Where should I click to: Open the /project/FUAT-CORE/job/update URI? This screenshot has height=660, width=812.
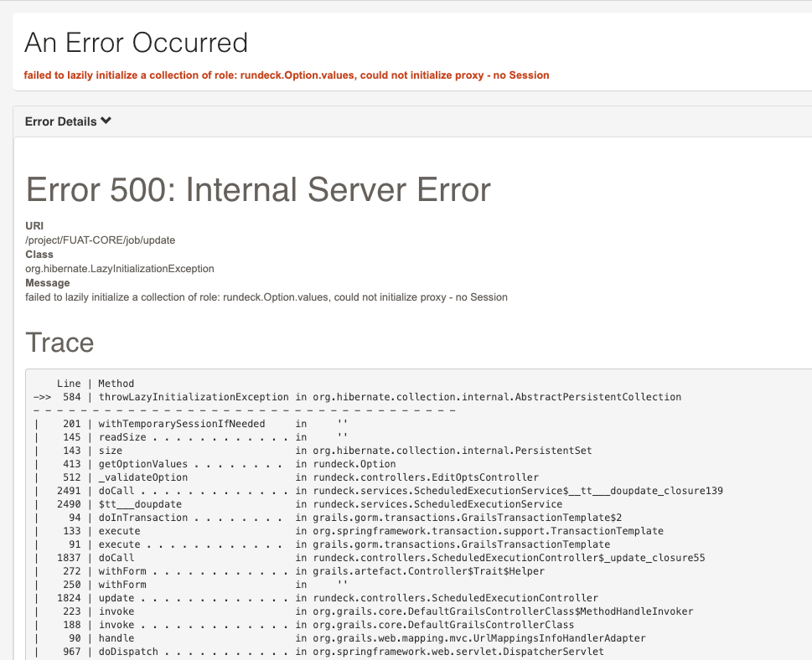tap(101, 240)
